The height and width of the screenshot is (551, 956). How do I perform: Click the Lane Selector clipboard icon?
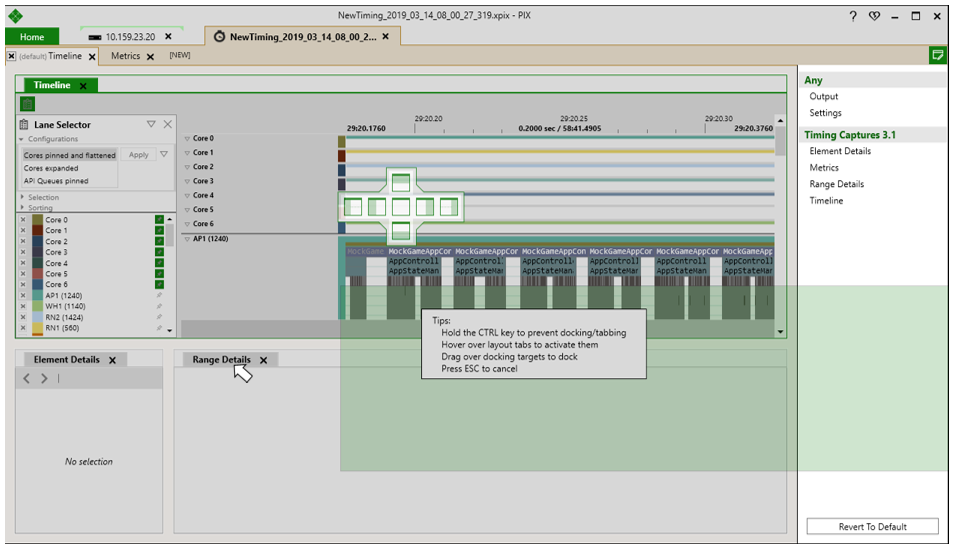pos(24,124)
